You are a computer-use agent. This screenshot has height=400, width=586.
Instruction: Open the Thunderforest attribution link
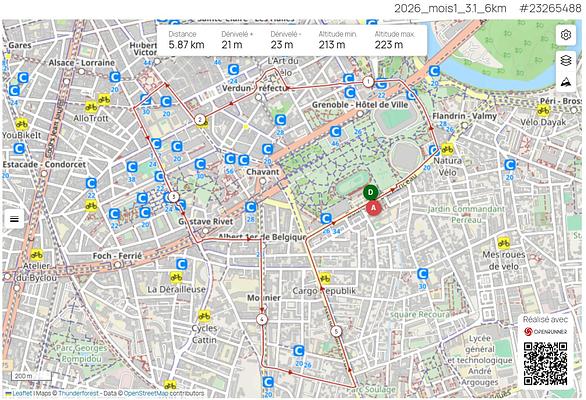[78, 394]
